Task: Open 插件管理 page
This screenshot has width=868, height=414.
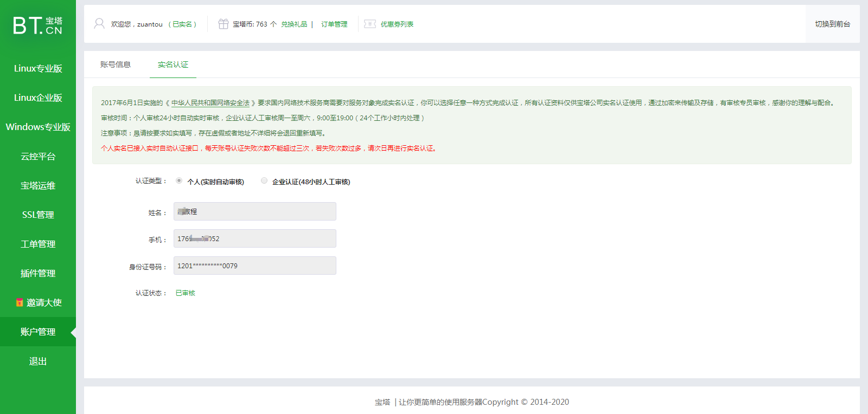Action: [38, 273]
